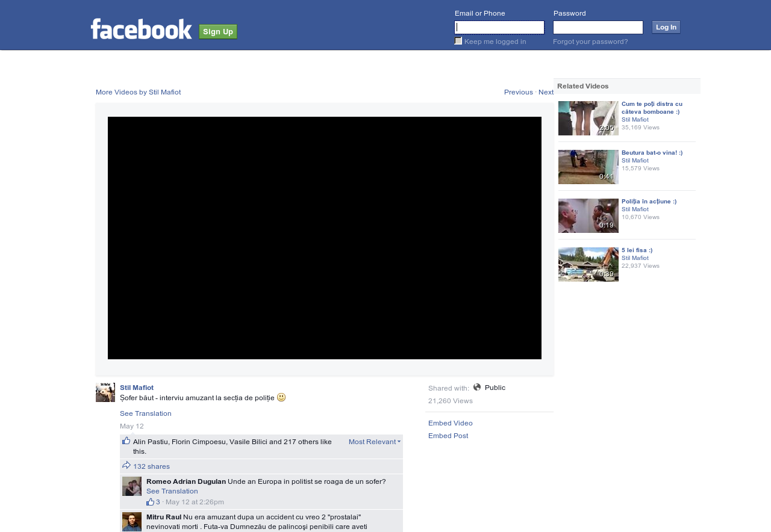Toggle Keep me logged in checkbox
Viewport: 771px width, 532px height.
[458, 41]
